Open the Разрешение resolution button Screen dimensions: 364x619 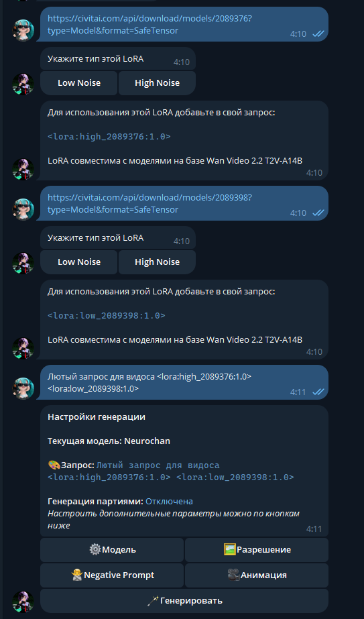click(257, 549)
